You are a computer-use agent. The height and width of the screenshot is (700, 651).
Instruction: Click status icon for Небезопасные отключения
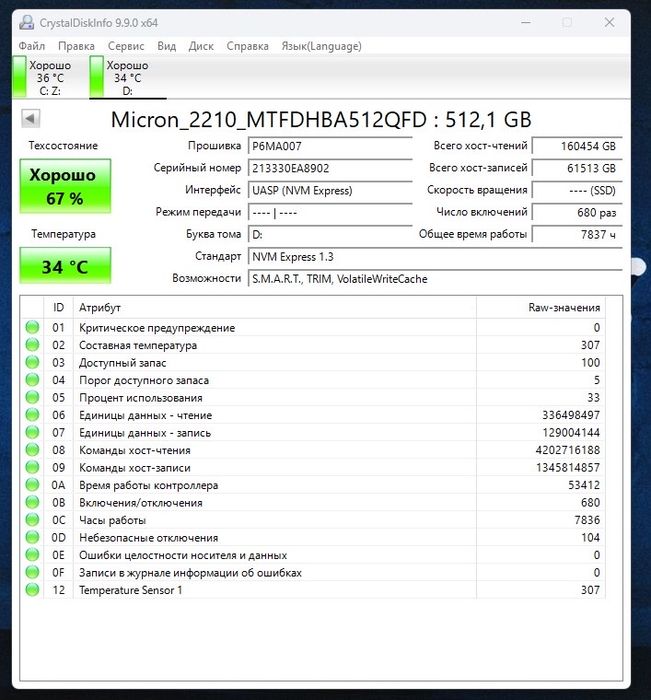[32, 537]
